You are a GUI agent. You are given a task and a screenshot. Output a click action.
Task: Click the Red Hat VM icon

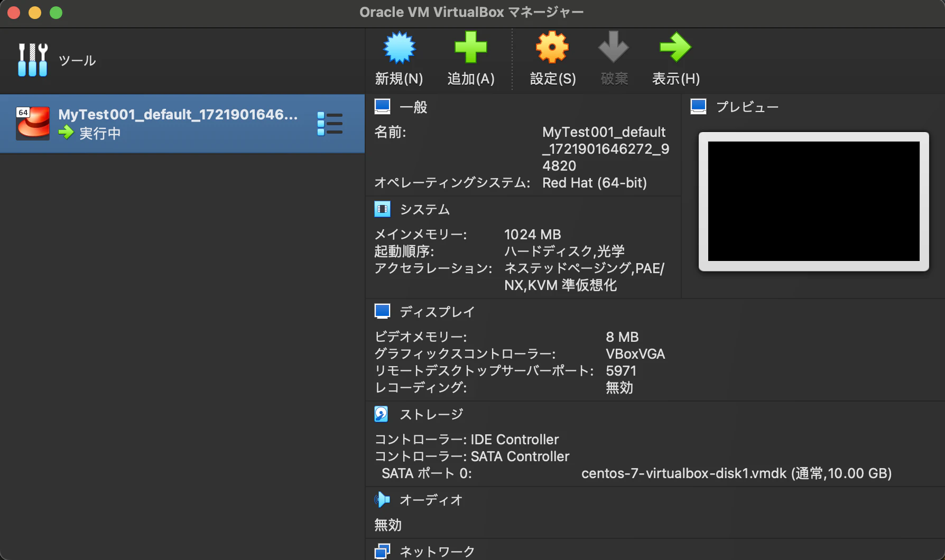click(x=33, y=124)
